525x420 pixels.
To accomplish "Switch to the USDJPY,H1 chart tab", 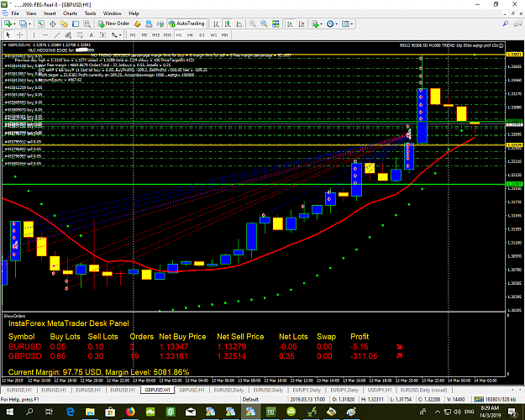I will coord(380,391).
